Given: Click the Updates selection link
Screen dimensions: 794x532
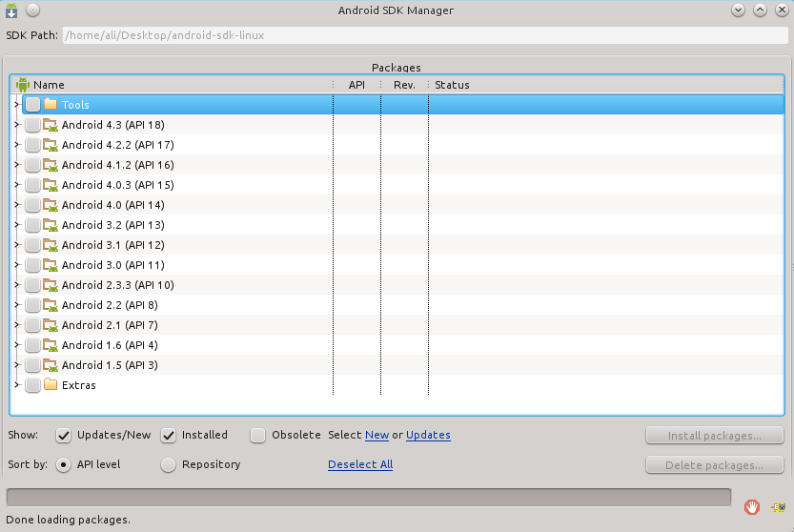Looking at the screenshot, I should point(428,435).
